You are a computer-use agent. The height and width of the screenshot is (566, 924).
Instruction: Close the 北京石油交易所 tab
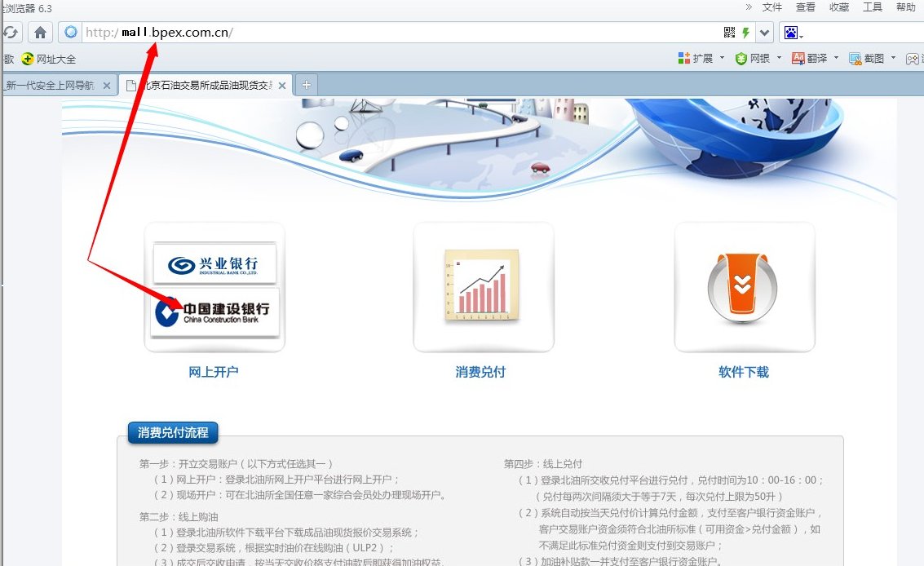(x=282, y=86)
